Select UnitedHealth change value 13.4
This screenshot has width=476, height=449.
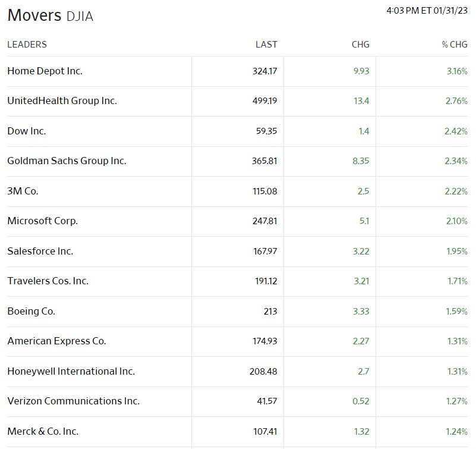[x=361, y=101]
